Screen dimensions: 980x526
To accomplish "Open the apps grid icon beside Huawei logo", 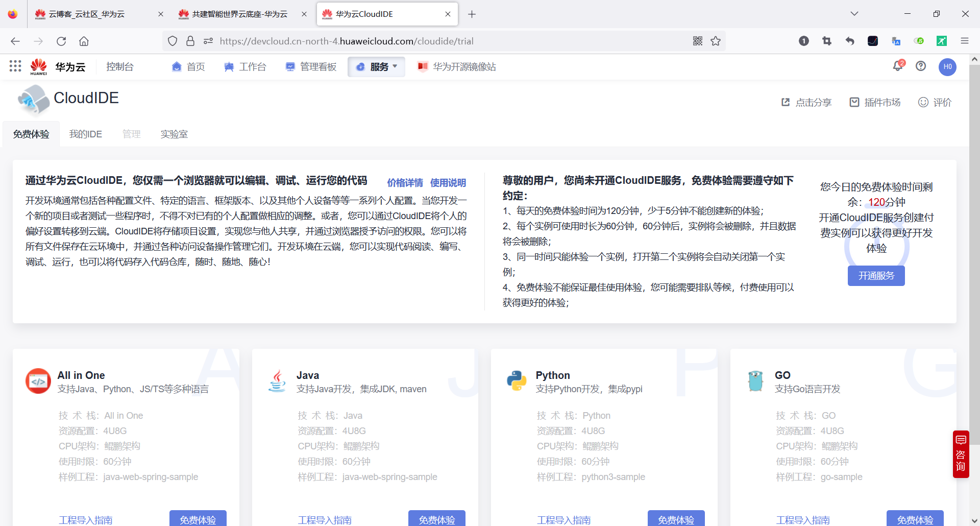I will [14, 66].
